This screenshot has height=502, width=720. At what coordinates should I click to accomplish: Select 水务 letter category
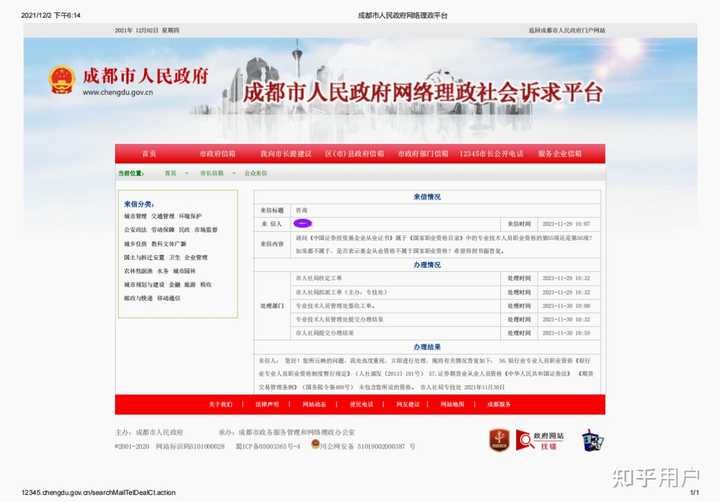[x=163, y=271]
